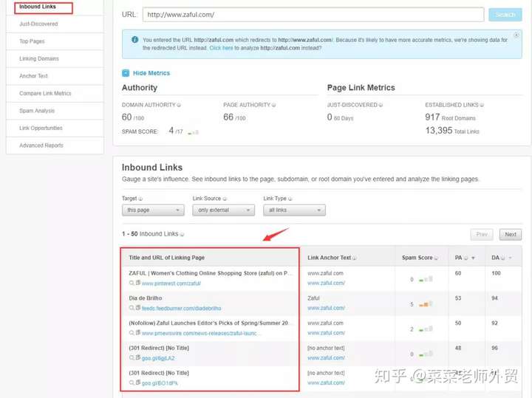Click Link Anchor Text column help icon
The width and height of the screenshot is (532, 398).
click(x=355, y=258)
